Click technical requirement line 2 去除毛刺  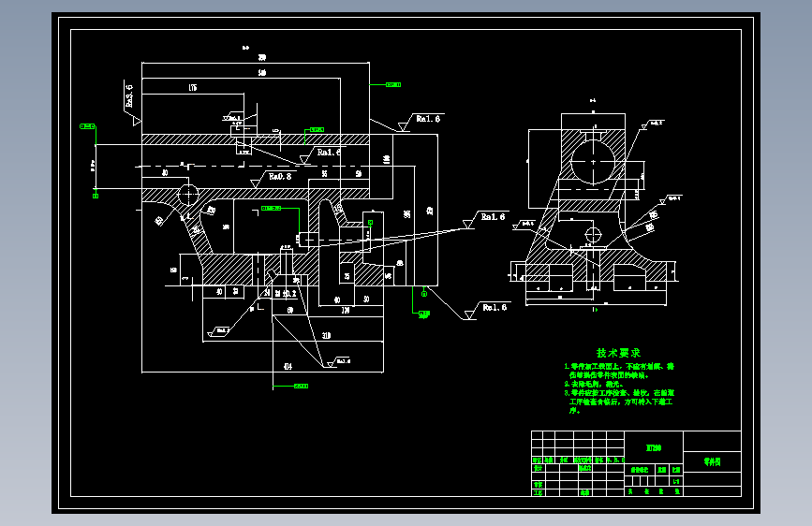point(594,384)
